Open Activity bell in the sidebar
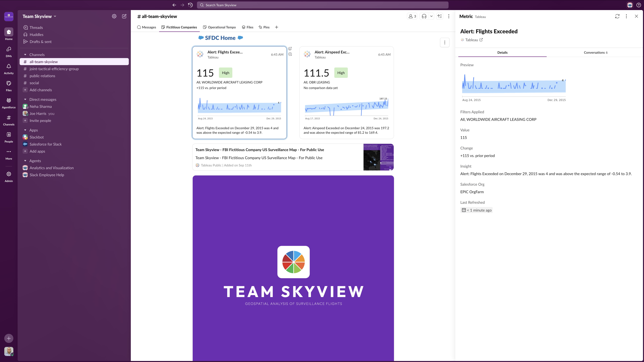Image resolution: width=644 pixels, height=362 pixels. (9, 69)
